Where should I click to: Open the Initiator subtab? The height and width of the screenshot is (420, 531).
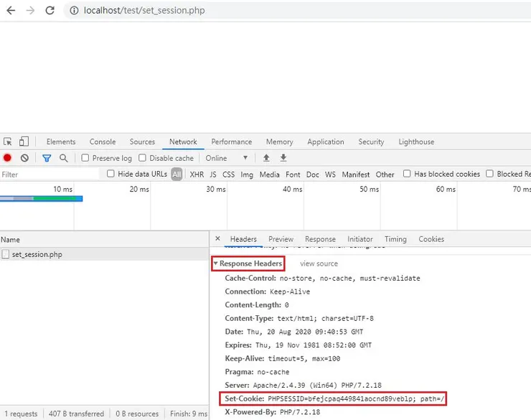pos(360,239)
